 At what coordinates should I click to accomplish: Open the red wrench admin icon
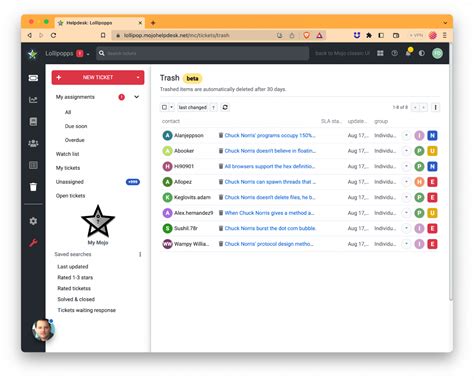click(33, 243)
